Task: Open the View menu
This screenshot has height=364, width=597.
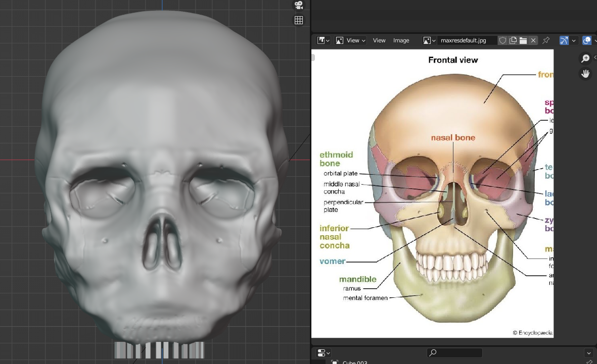Action: click(x=379, y=40)
